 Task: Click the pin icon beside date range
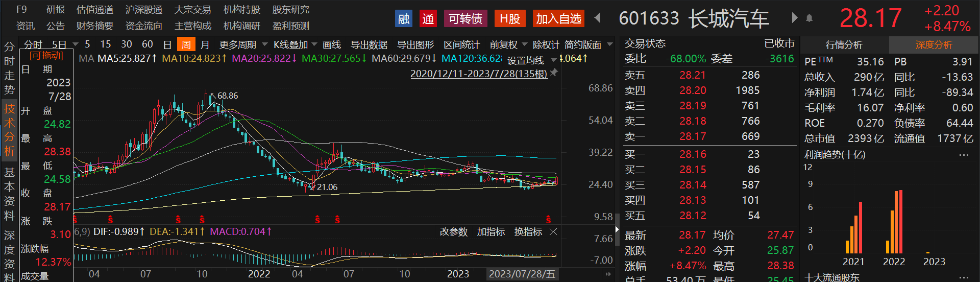554,73
